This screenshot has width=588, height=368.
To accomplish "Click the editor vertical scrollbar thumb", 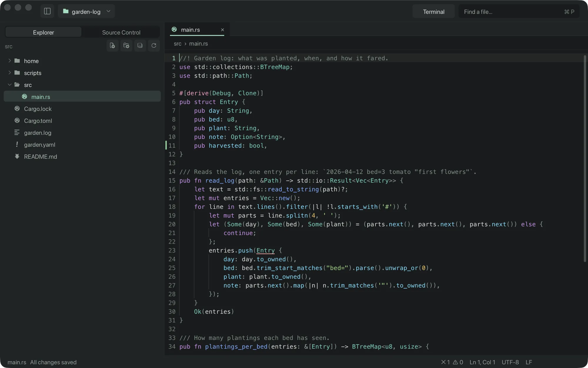I will (x=585, y=158).
